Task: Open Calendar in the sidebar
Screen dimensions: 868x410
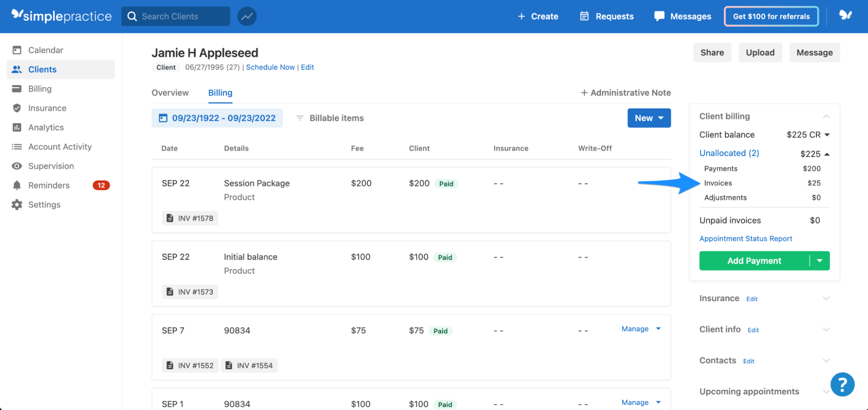Action: (61, 50)
